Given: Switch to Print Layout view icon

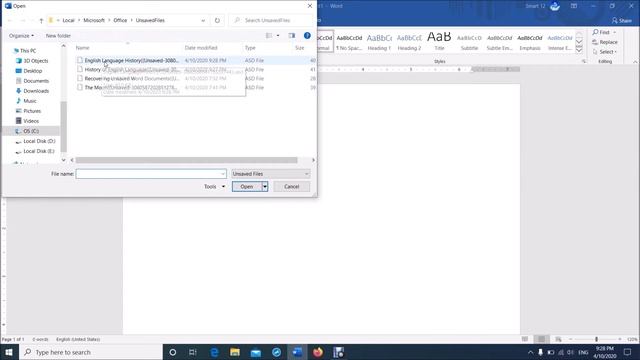Looking at the screenshot, I should [x=541, y=339].
